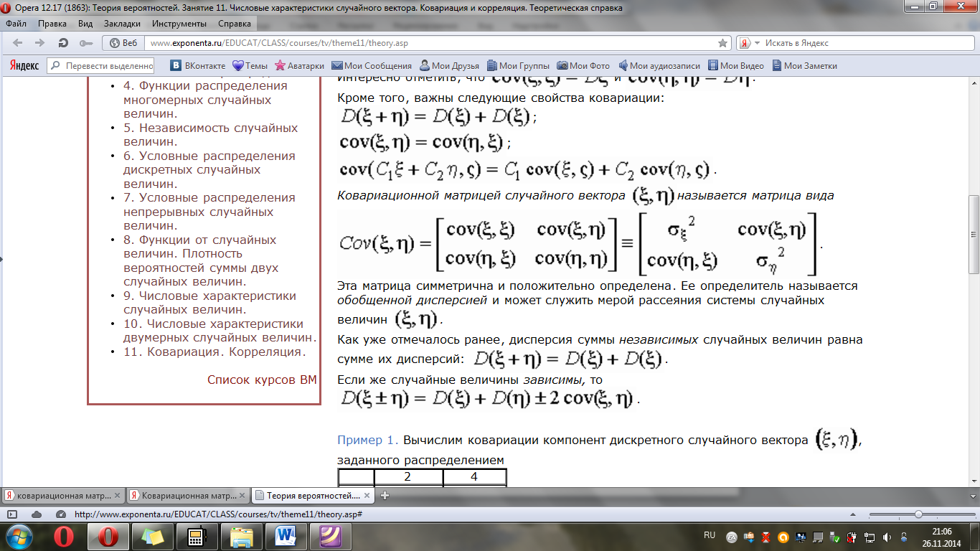
Task: Open link 10. Числовые характеристики двумерных
Action: [x=220, y=331]
